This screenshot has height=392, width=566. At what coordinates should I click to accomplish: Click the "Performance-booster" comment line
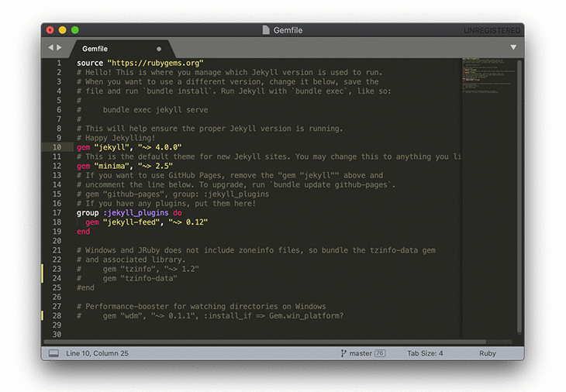201,307
